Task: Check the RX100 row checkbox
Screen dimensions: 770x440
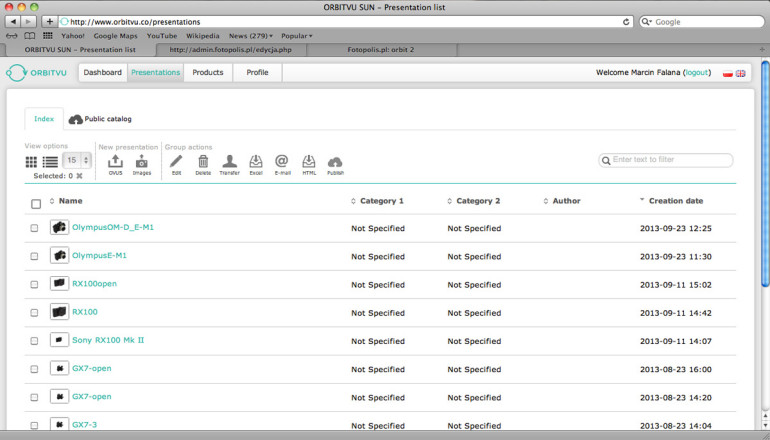Action: click(x=34, y=313)
